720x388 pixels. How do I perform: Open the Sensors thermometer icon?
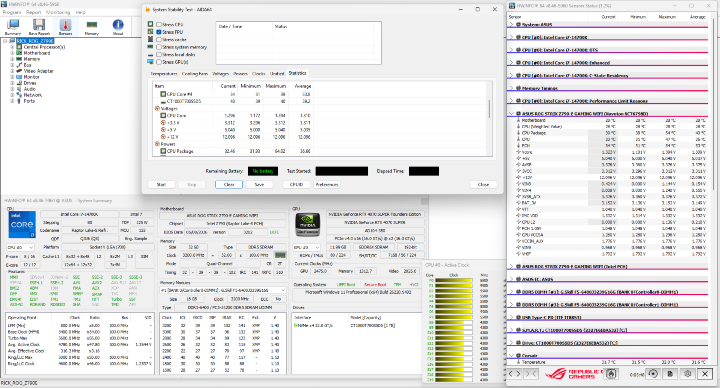[x=65, y=27]
